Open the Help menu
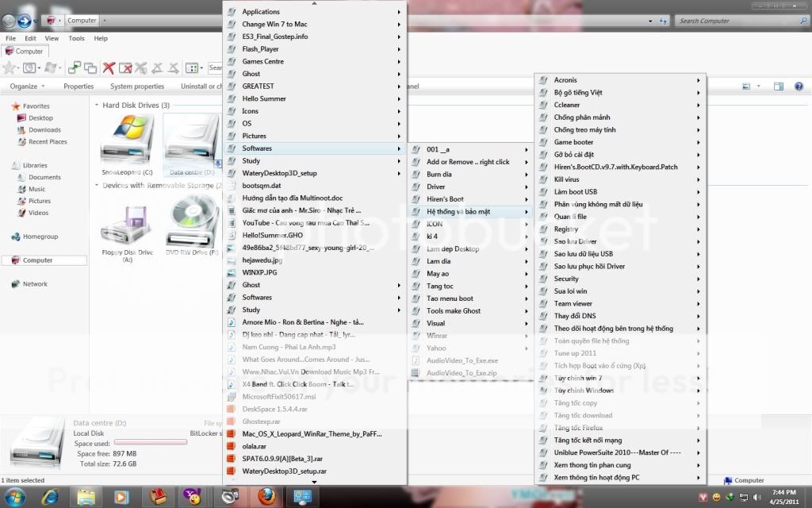Screen dimensions: 812x508 (101, 38)
